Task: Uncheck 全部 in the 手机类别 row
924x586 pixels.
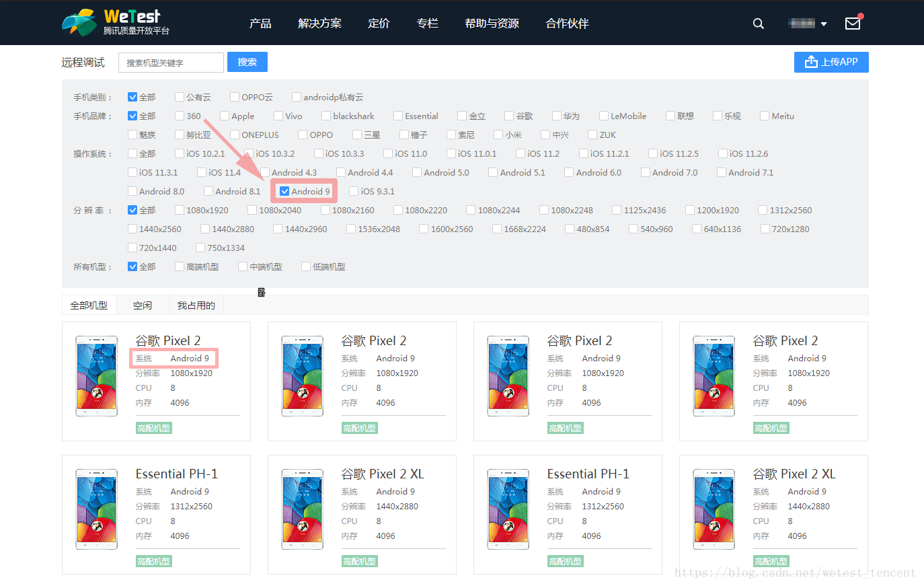Action: [132, 97]
